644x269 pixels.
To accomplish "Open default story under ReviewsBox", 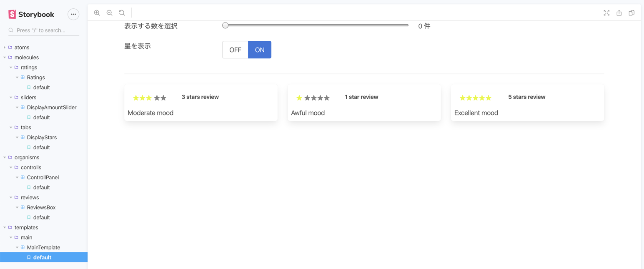I will 41,218.
